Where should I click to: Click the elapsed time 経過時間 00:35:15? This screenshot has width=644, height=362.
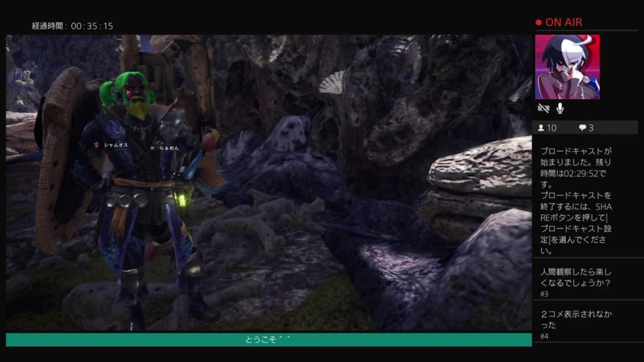72,26
